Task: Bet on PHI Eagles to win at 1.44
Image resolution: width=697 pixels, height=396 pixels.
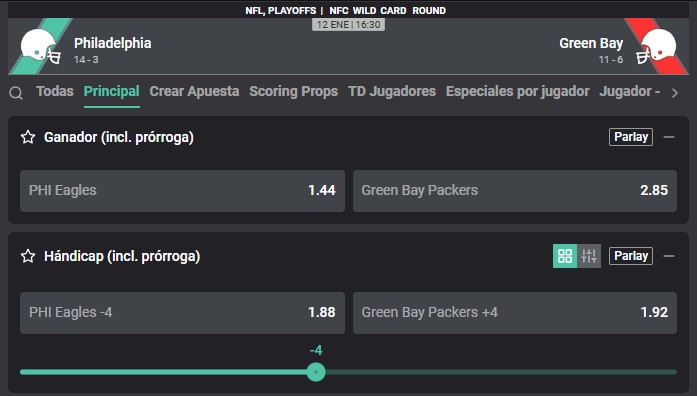Action: pos(182,191)
